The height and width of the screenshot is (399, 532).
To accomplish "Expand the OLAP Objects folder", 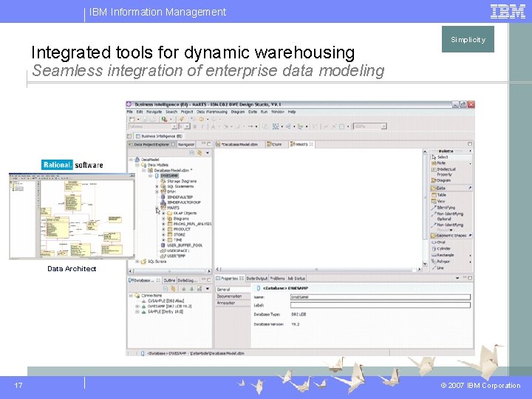I will point(163,214).
